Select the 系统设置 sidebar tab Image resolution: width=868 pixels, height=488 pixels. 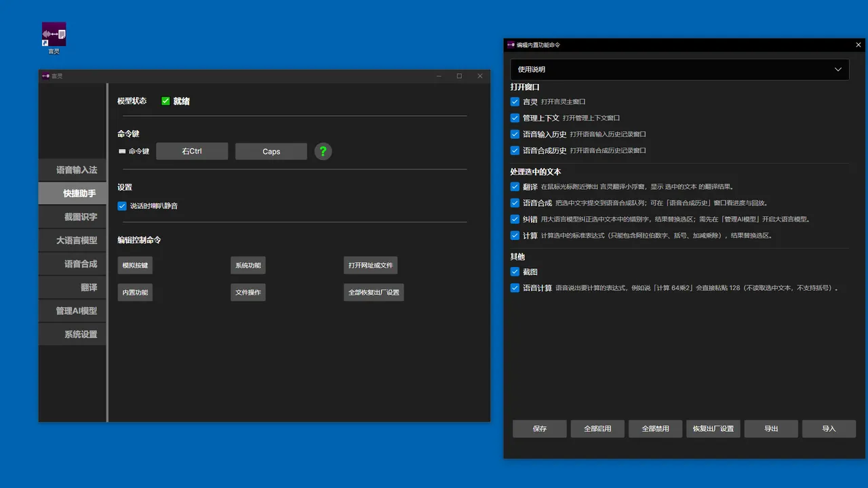tap(73, 334)
